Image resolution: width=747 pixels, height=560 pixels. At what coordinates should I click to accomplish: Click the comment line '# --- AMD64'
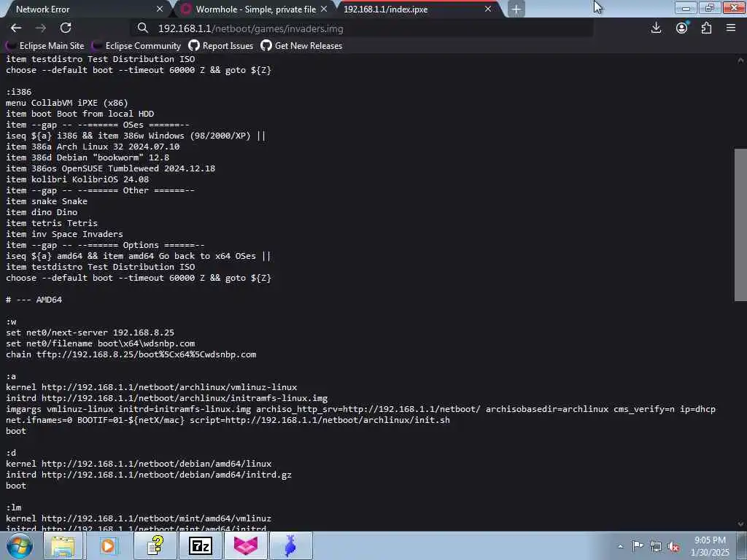pos(34,300)
